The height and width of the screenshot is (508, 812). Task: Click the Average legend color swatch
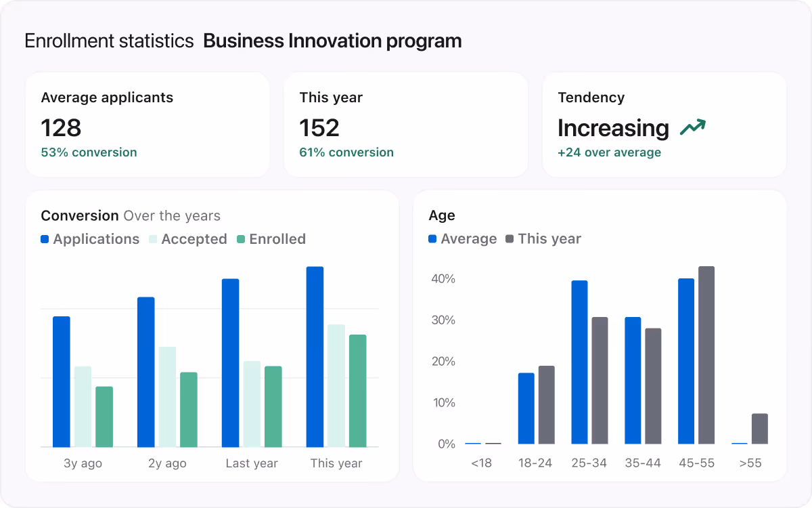[433, 239]
